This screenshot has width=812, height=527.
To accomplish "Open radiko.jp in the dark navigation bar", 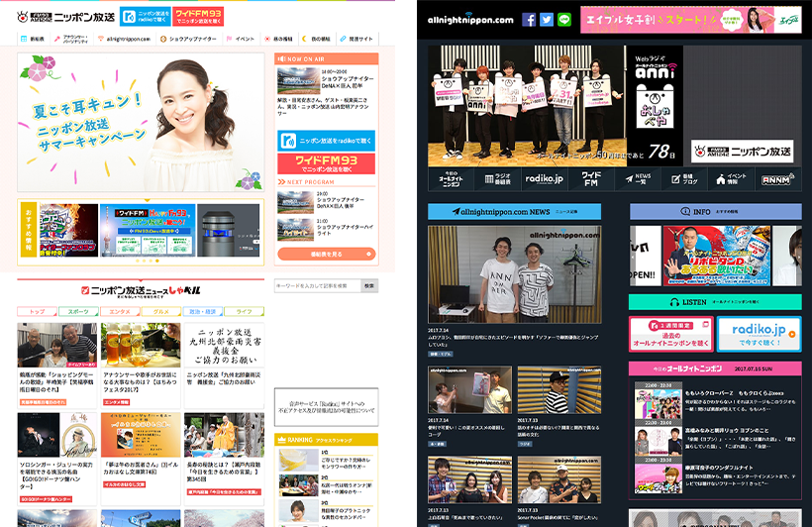I will [x=545, y=179].
